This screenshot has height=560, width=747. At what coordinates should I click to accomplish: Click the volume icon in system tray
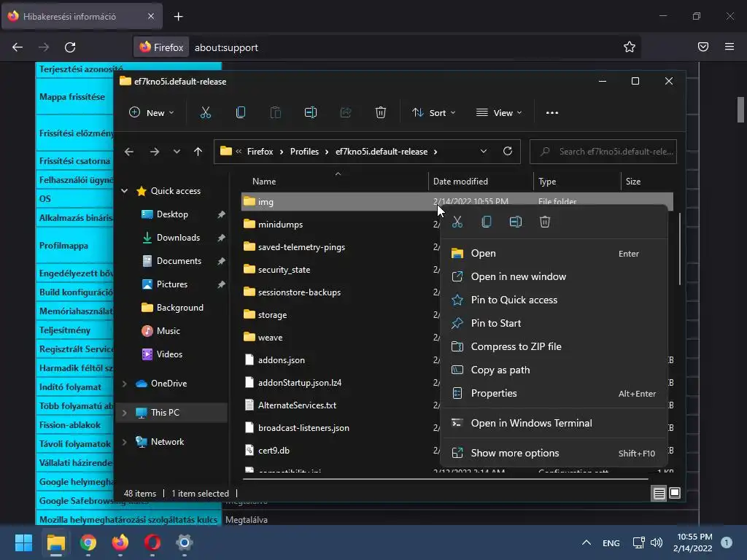tap(657, 542)
